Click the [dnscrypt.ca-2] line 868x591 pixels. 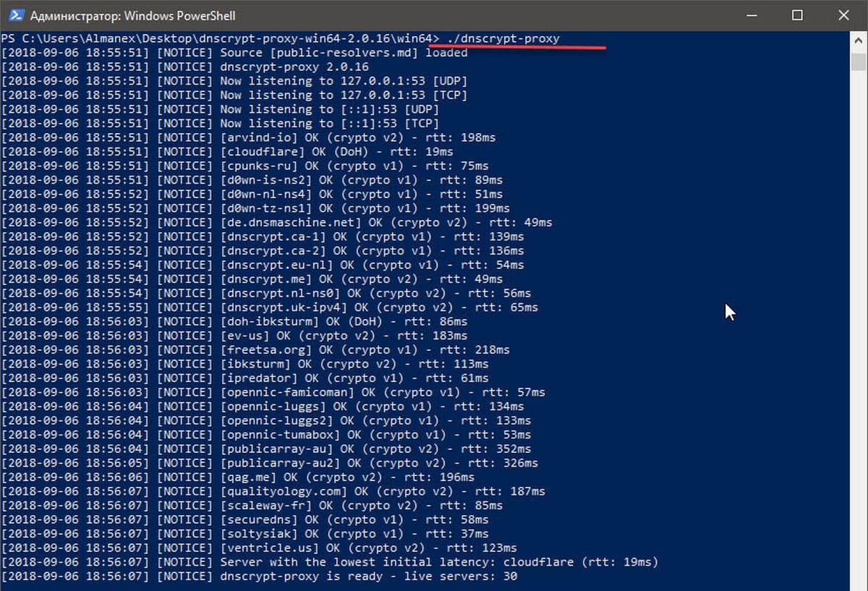click(263, 250)
